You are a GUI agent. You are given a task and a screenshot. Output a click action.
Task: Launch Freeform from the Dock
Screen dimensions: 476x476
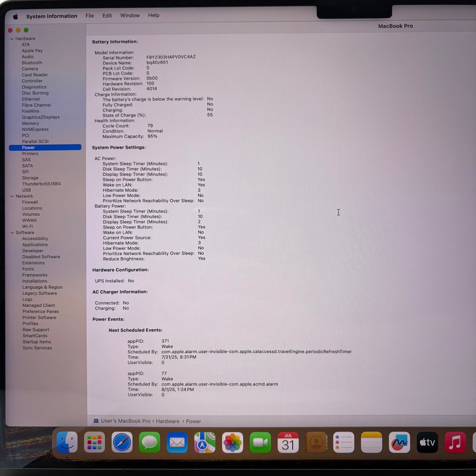pos(399,442)
